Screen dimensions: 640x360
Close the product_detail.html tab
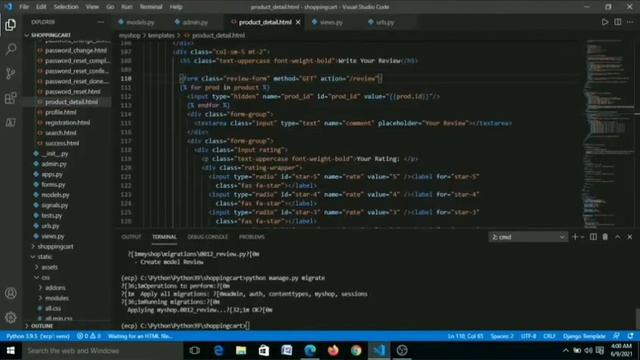point(298,22)
